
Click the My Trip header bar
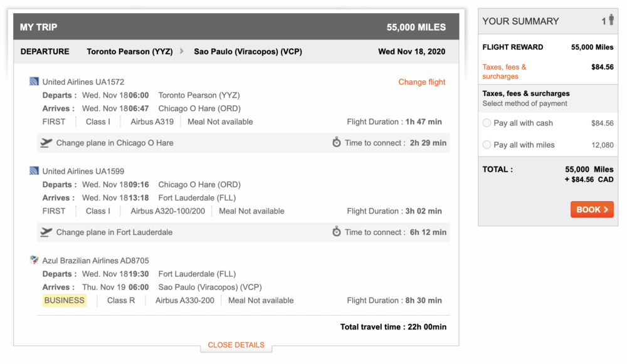[236, 27]
